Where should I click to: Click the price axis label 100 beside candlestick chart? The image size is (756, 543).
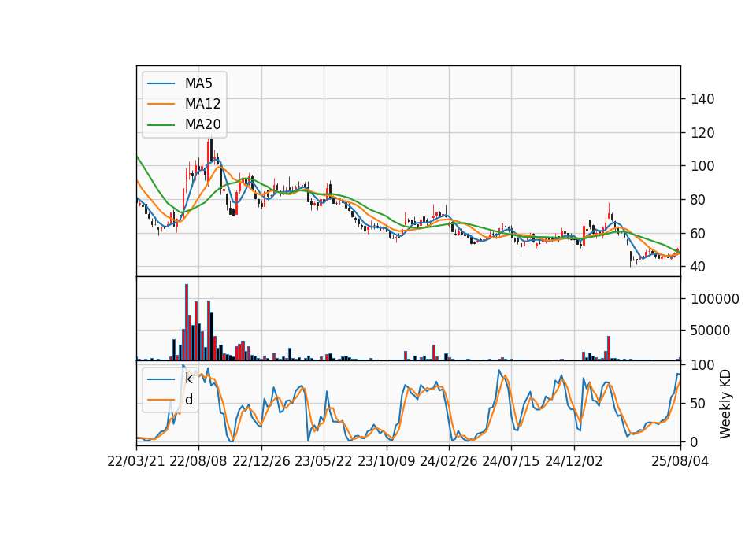coord(702,166)
